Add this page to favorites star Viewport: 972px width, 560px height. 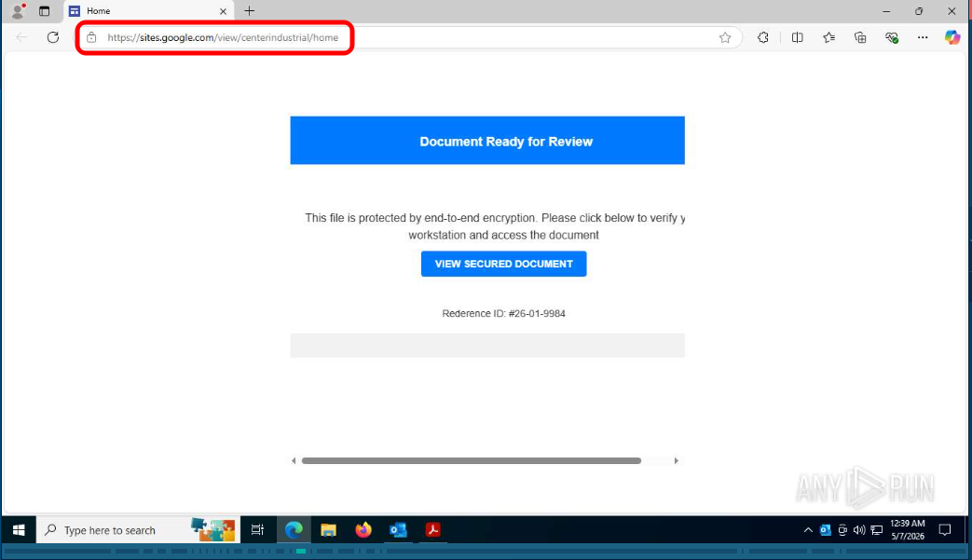coord(725,38)
